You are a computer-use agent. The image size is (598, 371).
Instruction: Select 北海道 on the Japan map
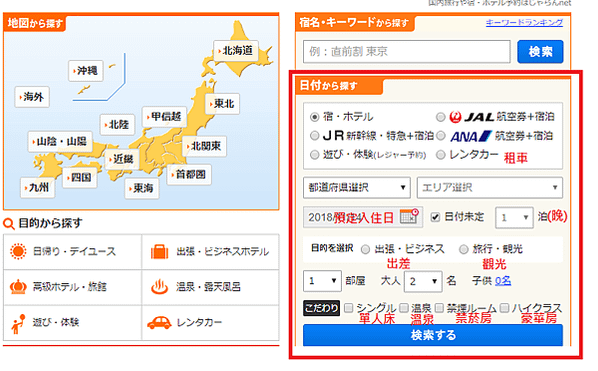236,50
